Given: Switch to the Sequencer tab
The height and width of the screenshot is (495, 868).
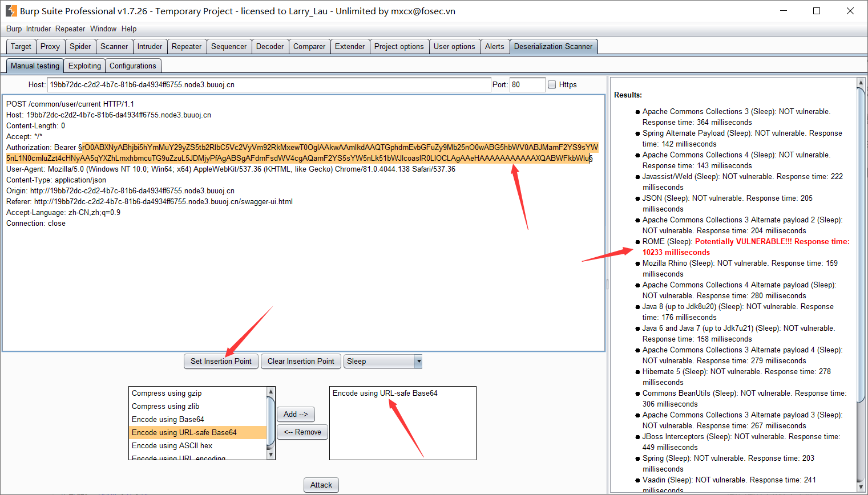Looking at the screenshot, I should (229, 47).
